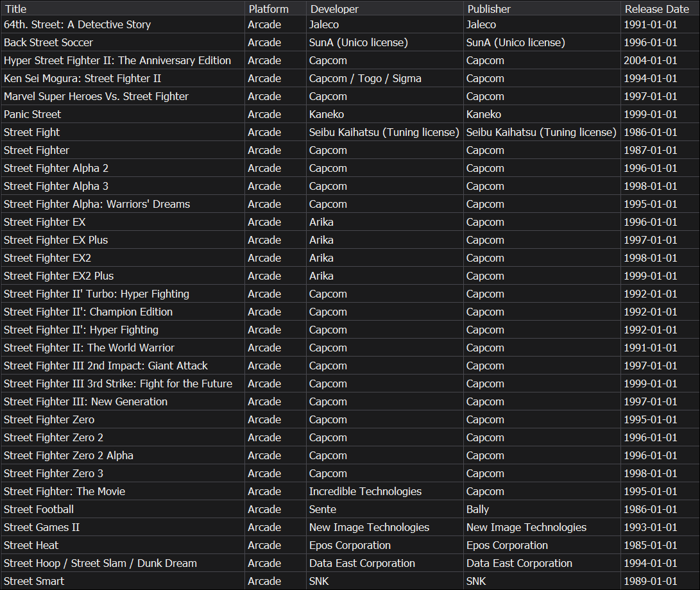Click developer 'Arika' in Street Fighter EX row
700x590 pixels.
pos(321,223)
